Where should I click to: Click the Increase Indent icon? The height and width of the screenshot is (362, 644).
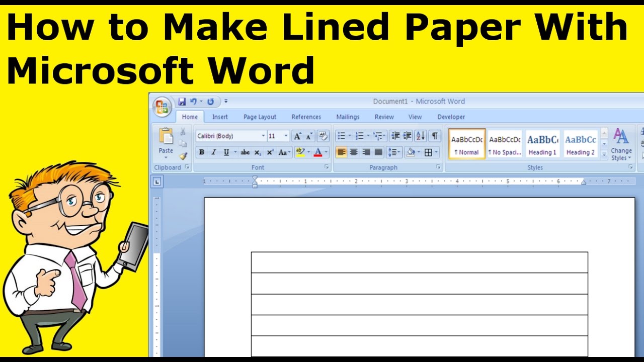[x=408, y=136]
